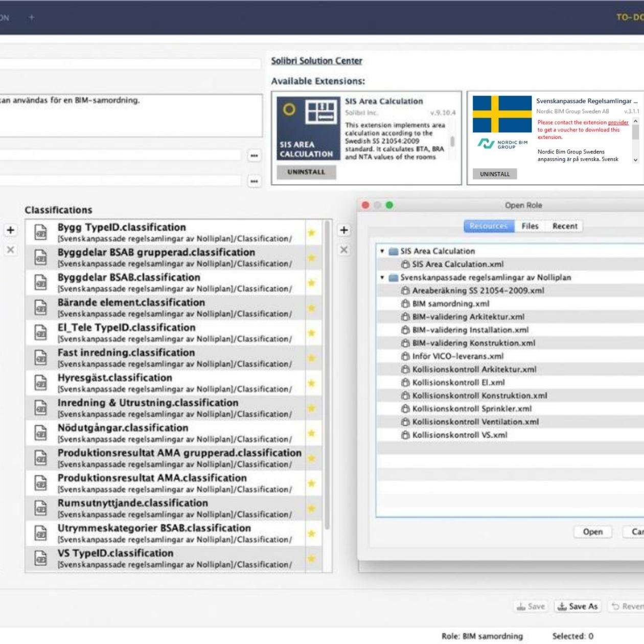The width and height of the screenshot is (644, 644).
Task: Select Kollisionskontroll Arkitektur.xml role
Action: (x=474, y=370)
